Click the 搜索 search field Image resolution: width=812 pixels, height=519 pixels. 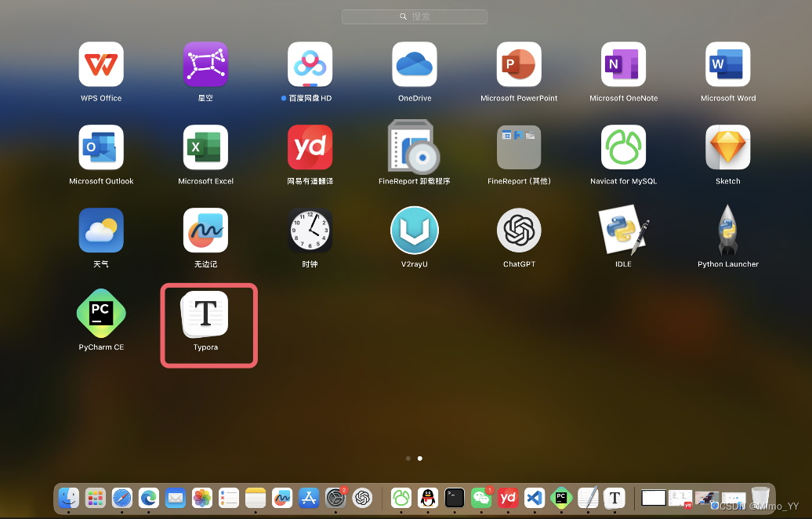pos(415,16)
